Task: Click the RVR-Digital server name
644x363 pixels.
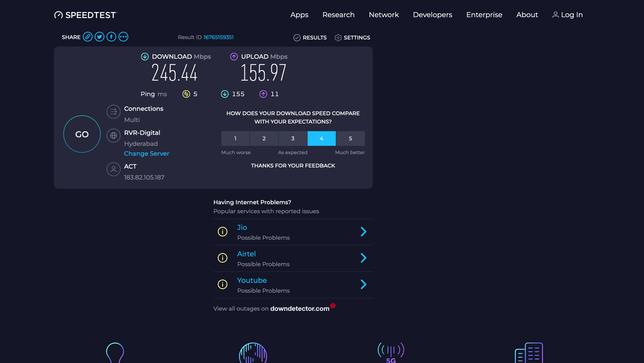Action: click(x=142, y=133)
